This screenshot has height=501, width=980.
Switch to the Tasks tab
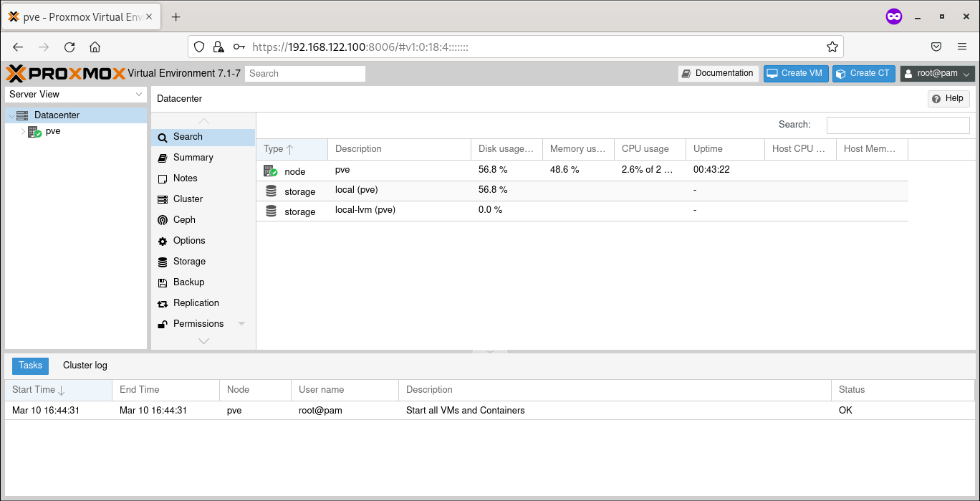[31, 366]
